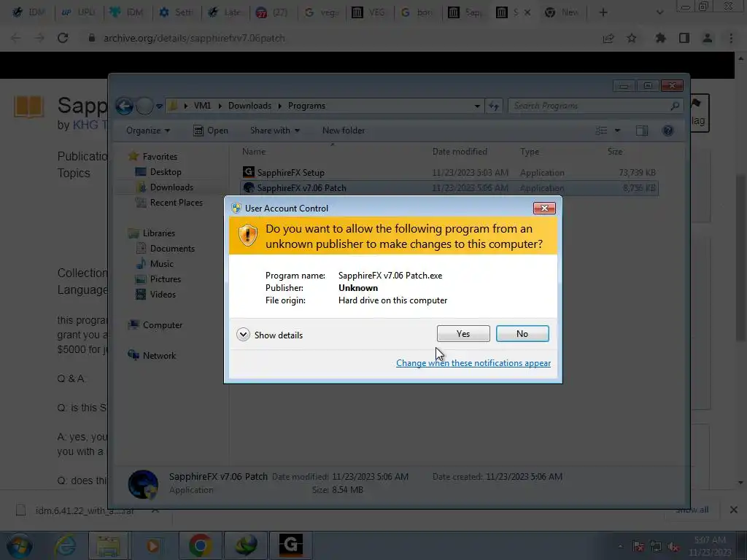This screenshot has height=560, width=747.
Task: Click VM1 breadcrumb in address bar
Action: coord(202,106)
